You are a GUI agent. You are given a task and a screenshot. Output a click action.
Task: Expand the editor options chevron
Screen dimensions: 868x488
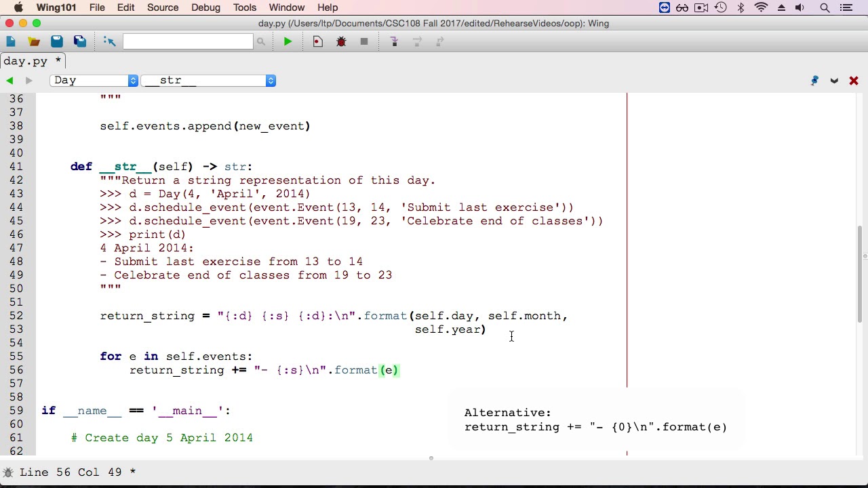pos(834,81)
